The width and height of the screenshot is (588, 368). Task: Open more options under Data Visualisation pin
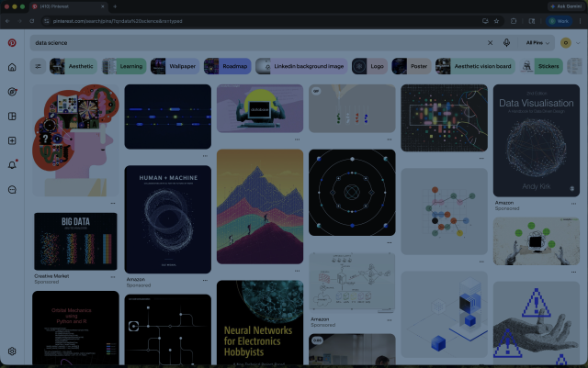pos(573,204)
